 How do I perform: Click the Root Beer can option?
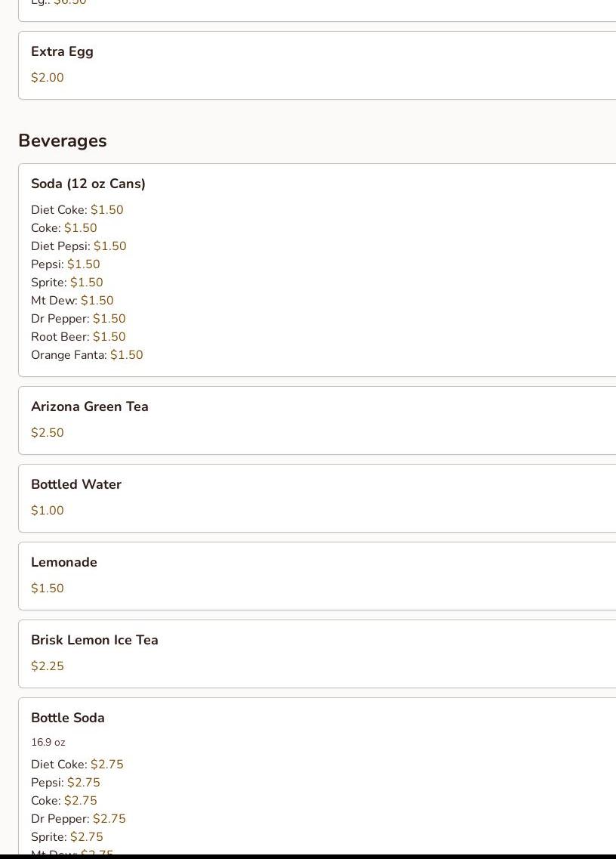[78, 337]
